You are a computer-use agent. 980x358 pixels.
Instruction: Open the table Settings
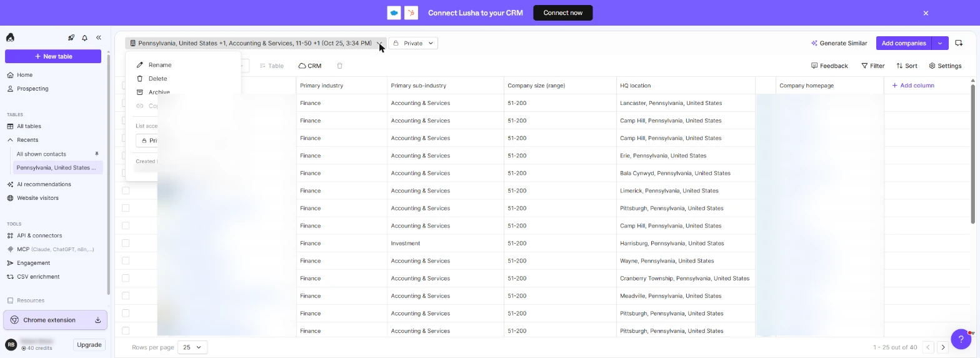pos(945,66)
